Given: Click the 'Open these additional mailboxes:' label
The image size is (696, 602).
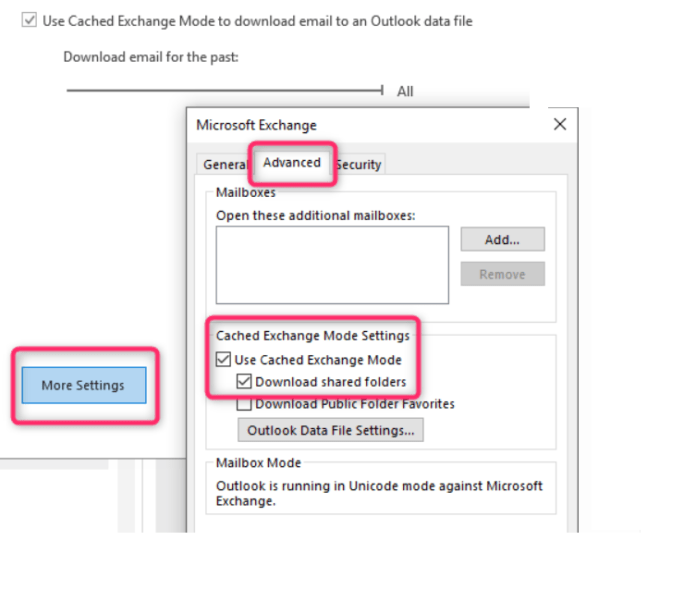Looking at the screenshot, I should [316, 215].
